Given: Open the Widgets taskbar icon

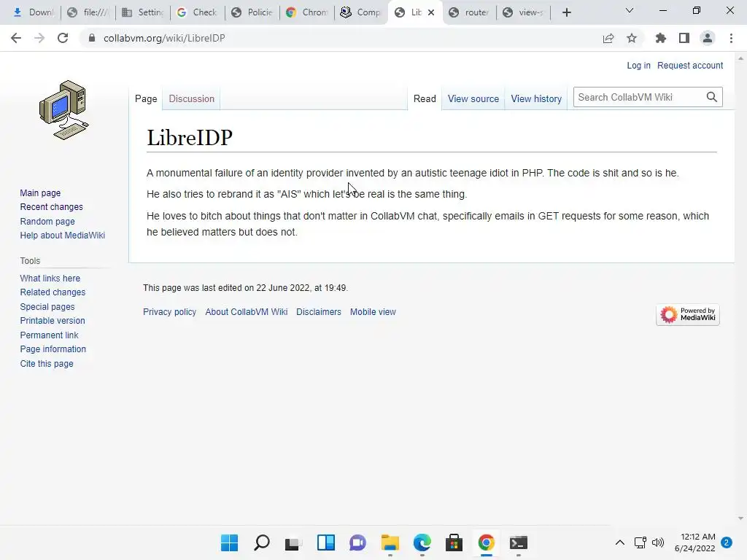Looking at the screenshot, I should click(326, 542).
